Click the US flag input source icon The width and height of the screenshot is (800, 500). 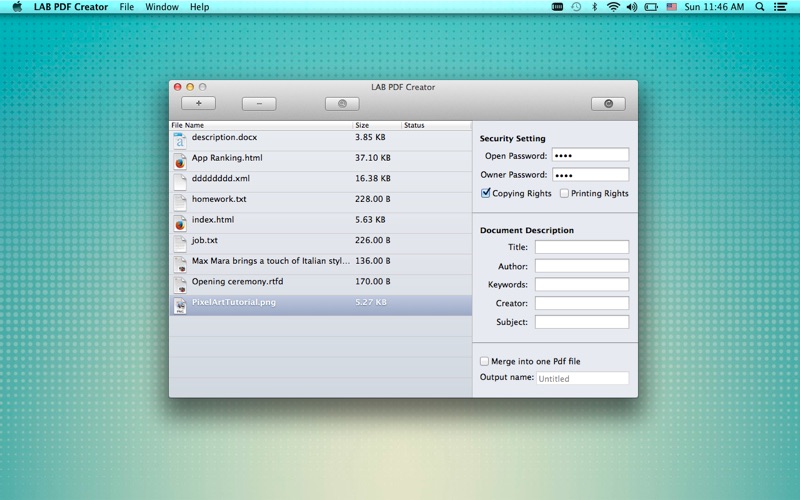pos(671,7)
